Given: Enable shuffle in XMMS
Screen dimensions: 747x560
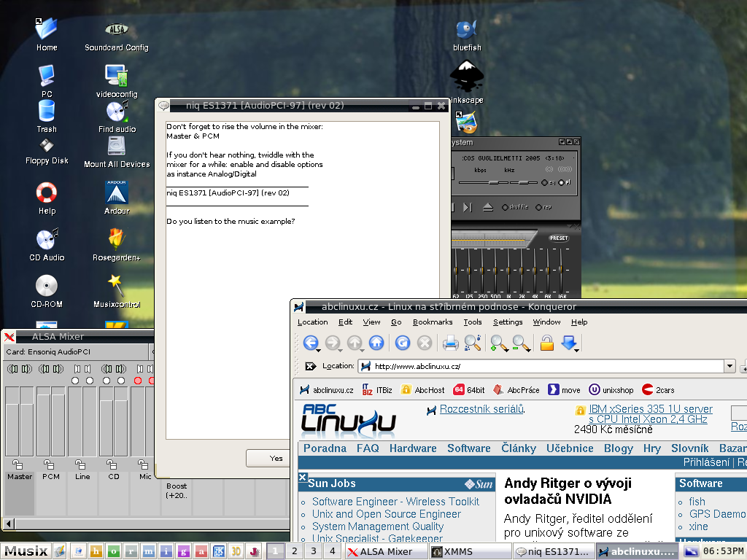Looking at the screenshot, I should (516, 207).
